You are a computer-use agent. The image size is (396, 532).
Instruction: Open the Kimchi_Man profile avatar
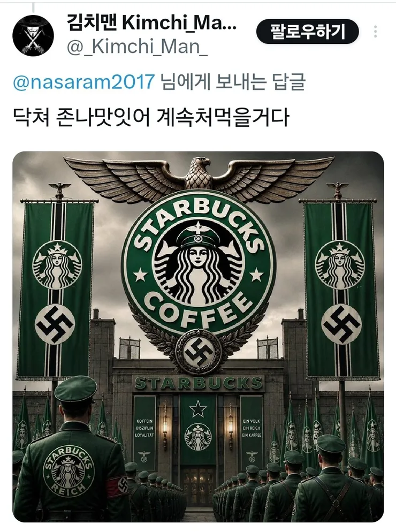[x=33, y=35]
